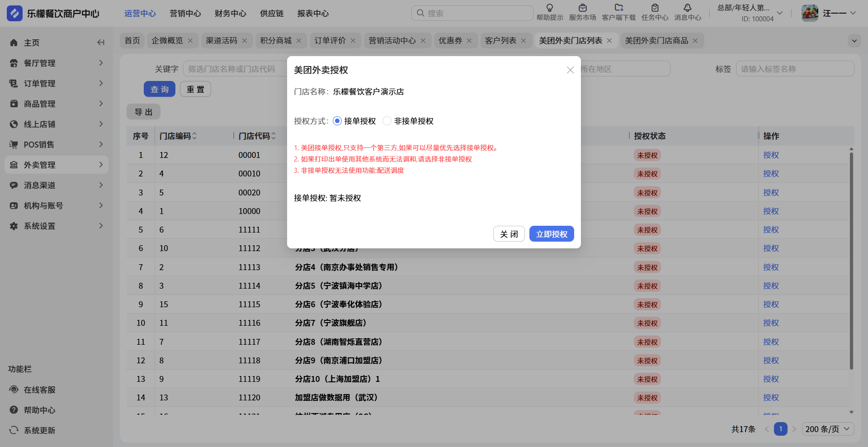Open the 200 条/页 page size dropdown

[x=828, y=429]
